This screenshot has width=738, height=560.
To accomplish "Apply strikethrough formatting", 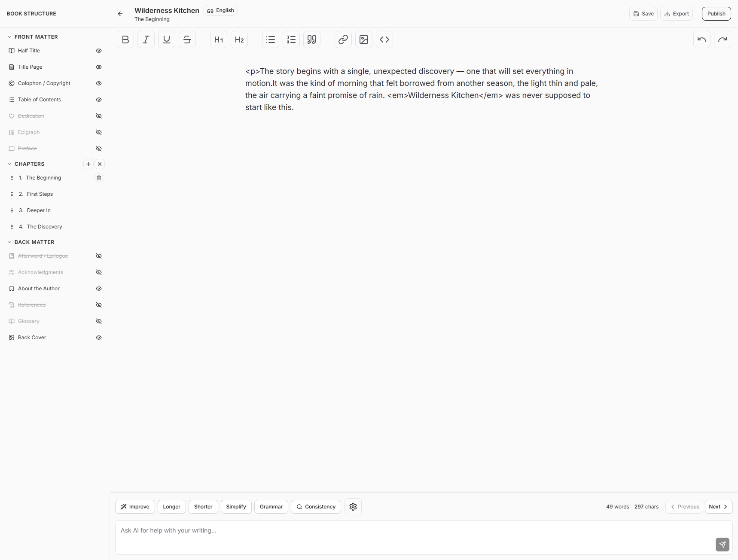I will pyautogui.click(x=187, y=40).
